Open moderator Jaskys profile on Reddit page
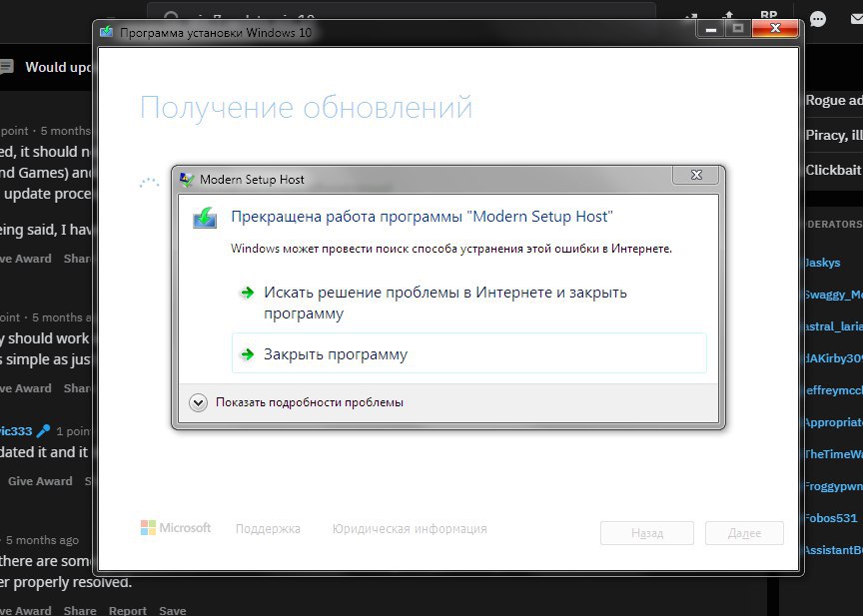This screenshot has width=863, height=616. pos(823,263)
